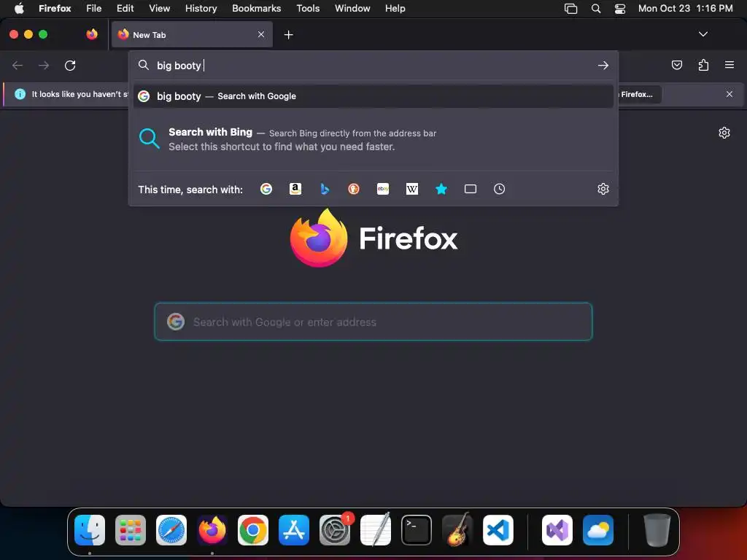
Task: Click the address bar text field
Action: coord(373,65)
